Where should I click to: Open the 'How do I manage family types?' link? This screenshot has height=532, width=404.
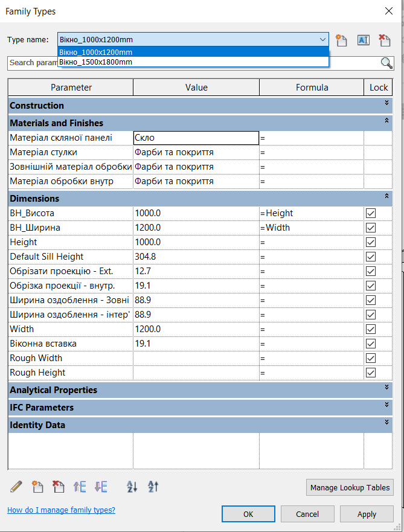(61, 510)
